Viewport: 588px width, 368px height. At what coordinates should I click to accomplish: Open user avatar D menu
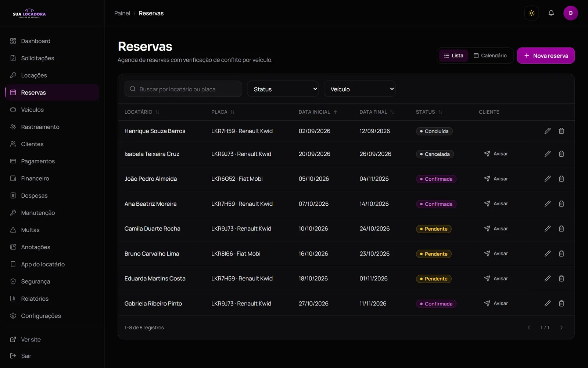coord(570,13)
